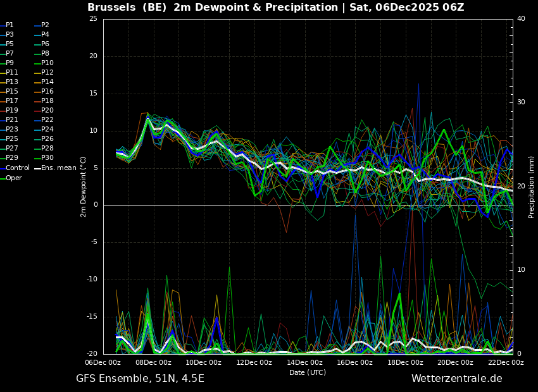Click the Date (UTC) axis label

coord(308,372)
